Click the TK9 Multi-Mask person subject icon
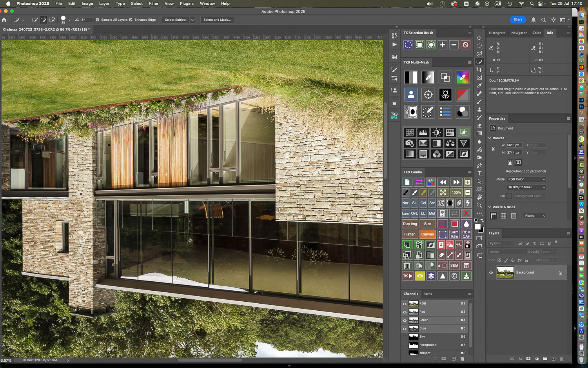 [x=411, y=95]
